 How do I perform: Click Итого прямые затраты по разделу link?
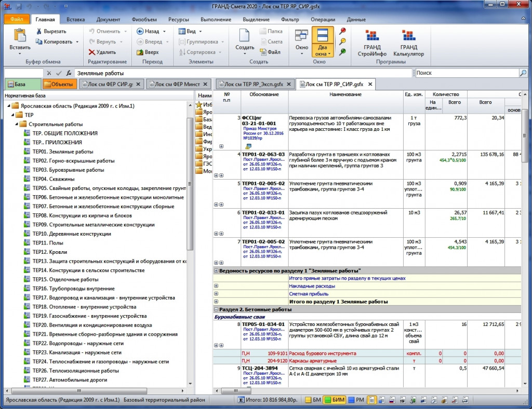[347, 278]
